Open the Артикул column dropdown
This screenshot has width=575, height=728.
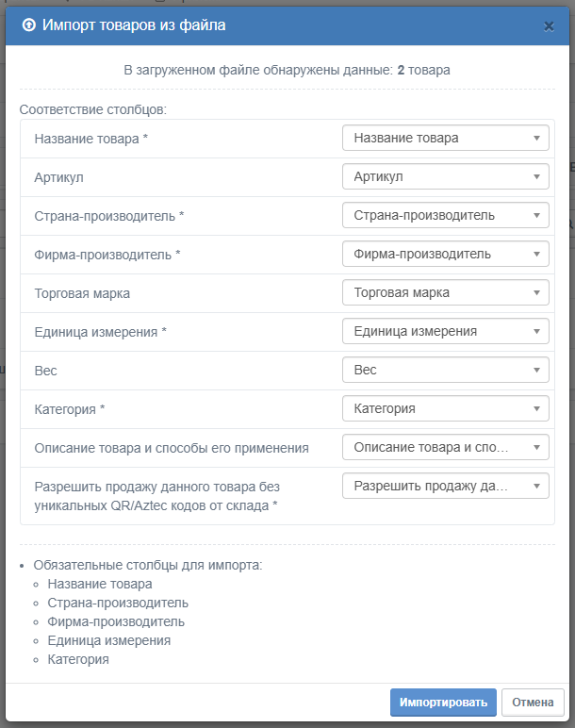(446, 176)
